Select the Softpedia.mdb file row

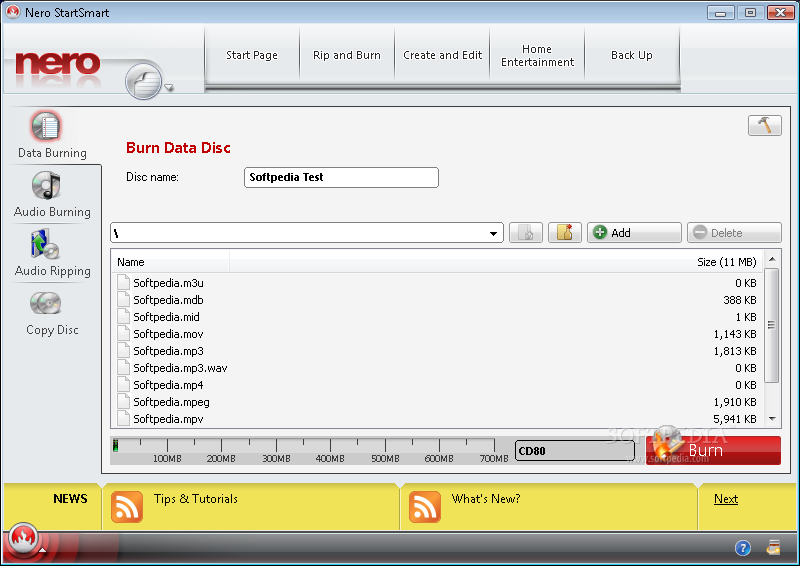click(x=437, y=300)
